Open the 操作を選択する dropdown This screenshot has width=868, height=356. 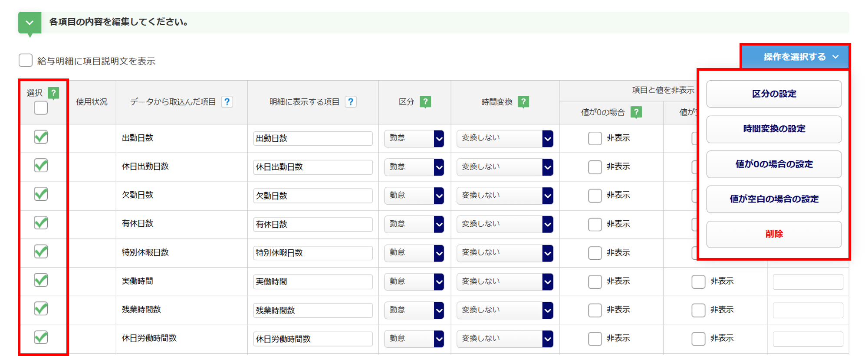pyautogui.click(x=795, y=57)
